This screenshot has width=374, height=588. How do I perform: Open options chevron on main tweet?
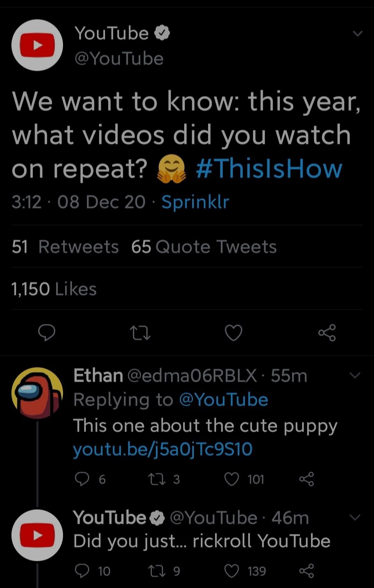[357, 34]
